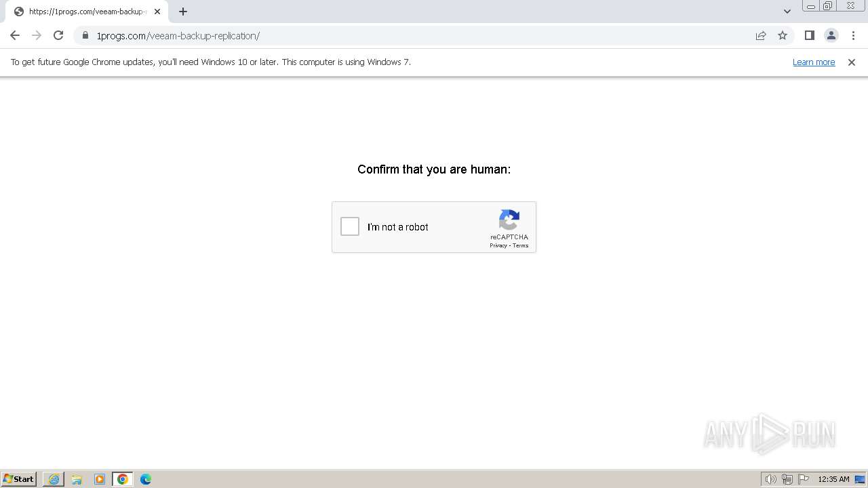Screen dimensions: 868x488
Task: Open the Windows Start menu
Action: point(18,479)
